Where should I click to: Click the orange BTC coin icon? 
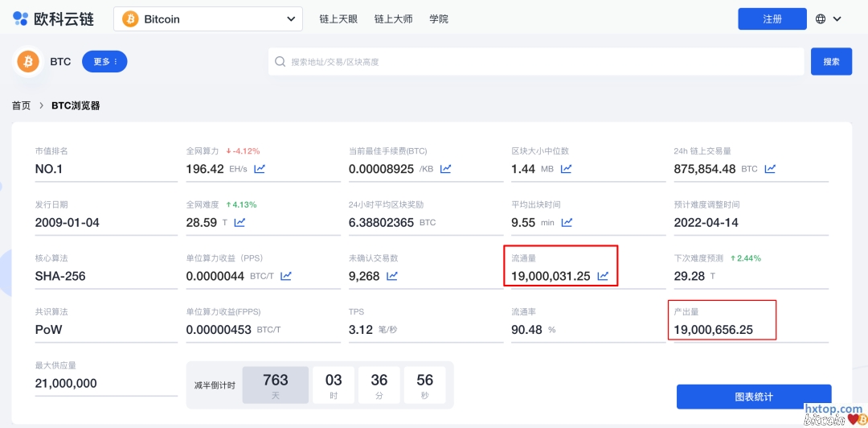29,62
